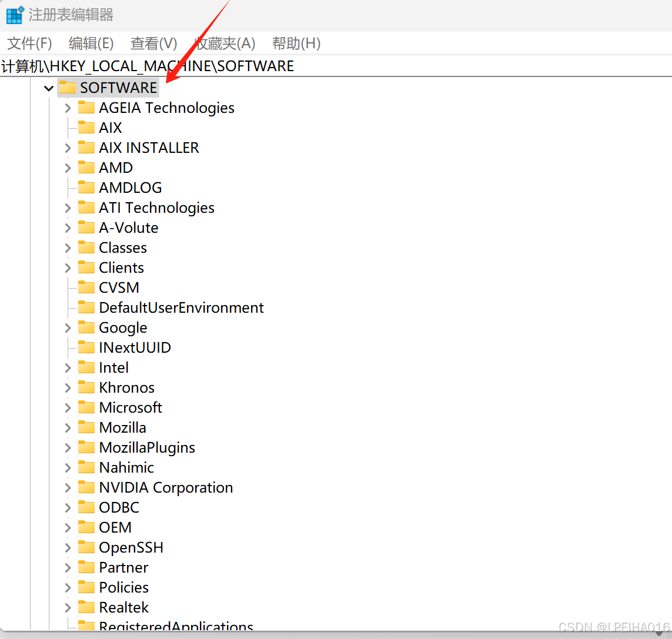Expand the Google key
672x639 pixels.
(68, 328)
